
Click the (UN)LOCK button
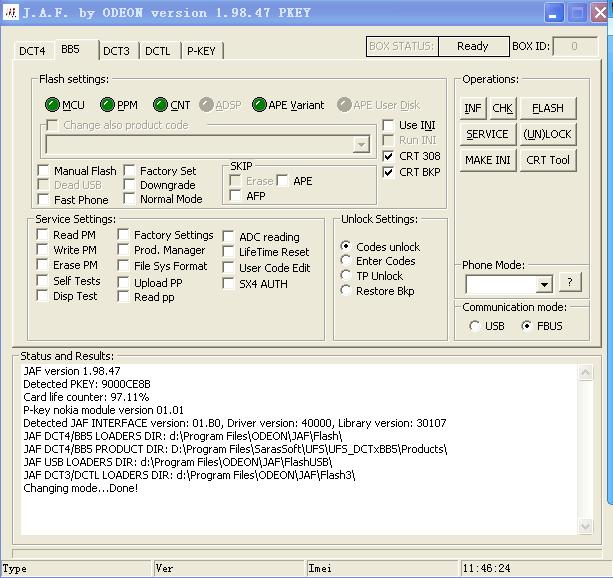coord(548,134)
